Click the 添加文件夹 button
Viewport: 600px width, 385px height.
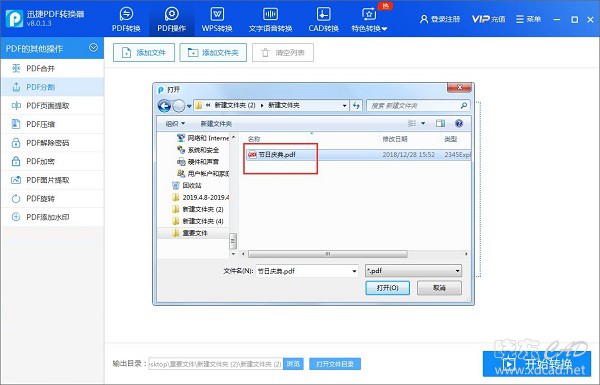tap(213, 52)
